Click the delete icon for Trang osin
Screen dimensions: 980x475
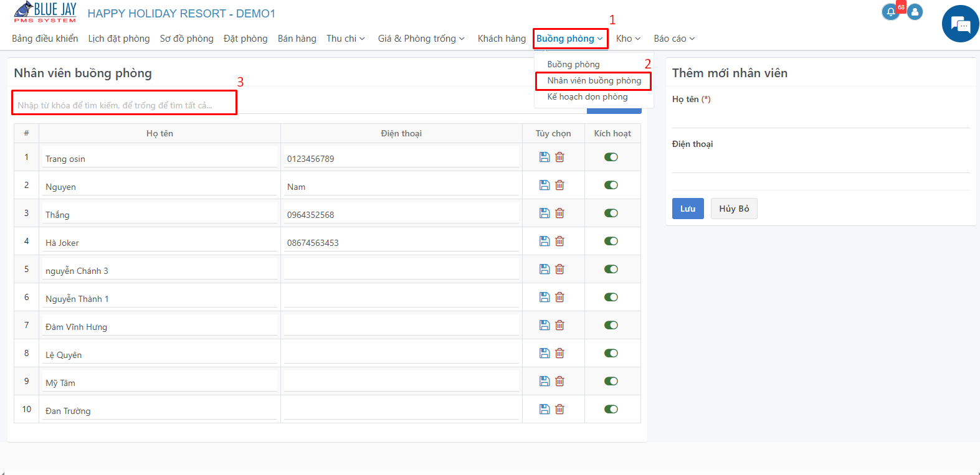point(559,157)
